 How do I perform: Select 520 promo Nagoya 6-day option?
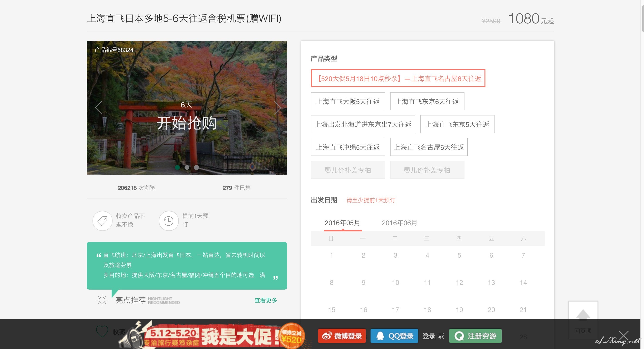coord(398,78)
